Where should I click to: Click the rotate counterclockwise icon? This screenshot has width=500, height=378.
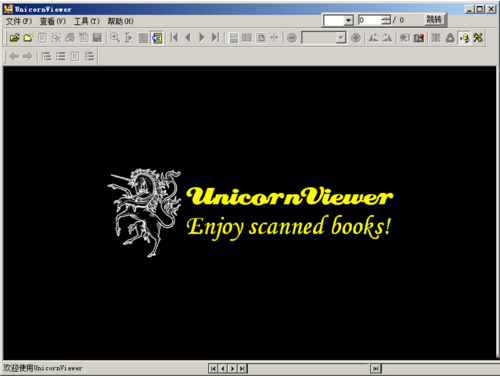click(374, 38)
